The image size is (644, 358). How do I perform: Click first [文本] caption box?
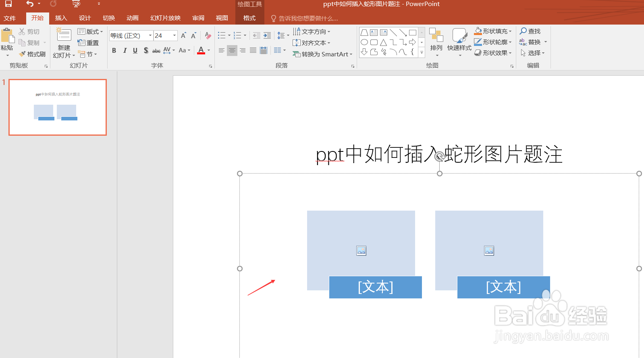click(376, 287)
